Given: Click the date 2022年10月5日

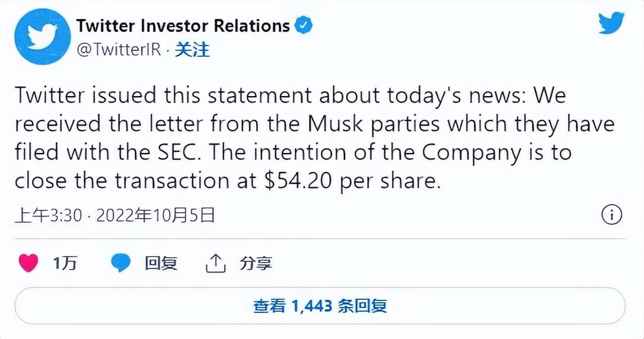Looking at the screenshot, I should pyautogui.click(x=155, y=215).
